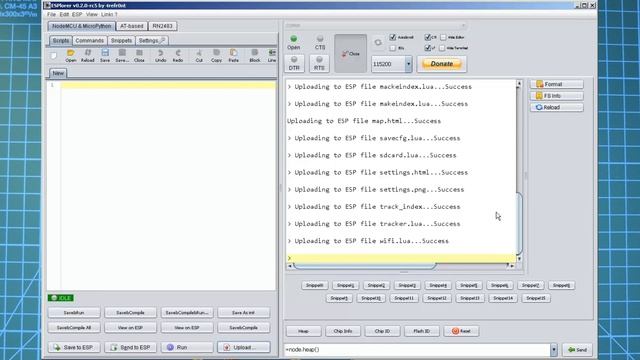The width and height of the screenshot is (640, 360).
Task: Click the Run script button
Action: [x=187, y=347]
